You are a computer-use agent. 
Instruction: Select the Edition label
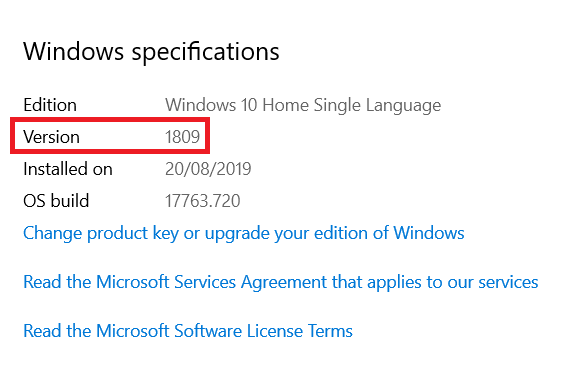[50, 105]
